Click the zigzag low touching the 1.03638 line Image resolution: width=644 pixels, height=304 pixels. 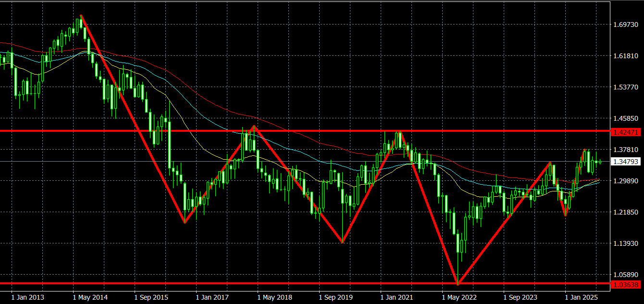click(458, 283)
